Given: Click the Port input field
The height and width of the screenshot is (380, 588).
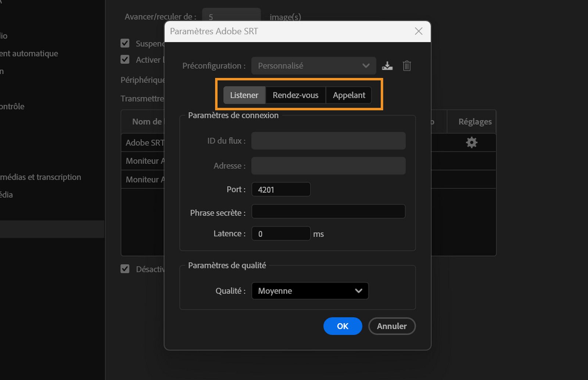Looking at the screenshot, I should click(281, 189).
